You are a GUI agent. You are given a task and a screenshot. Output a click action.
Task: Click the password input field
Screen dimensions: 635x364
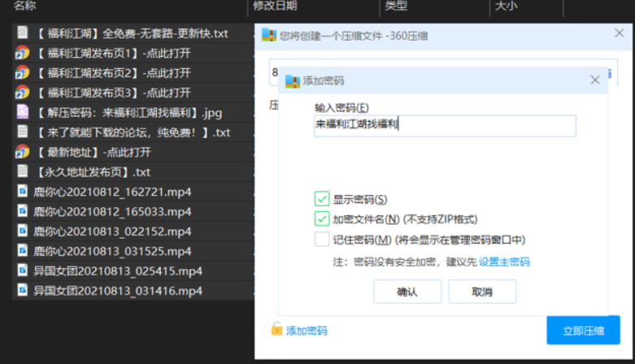(445, 125)
